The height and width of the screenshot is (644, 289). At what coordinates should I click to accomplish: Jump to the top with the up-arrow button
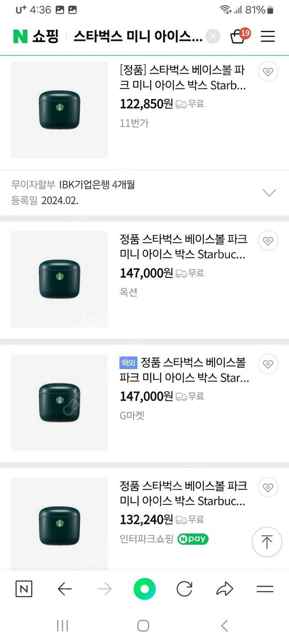tap(267, 542)
